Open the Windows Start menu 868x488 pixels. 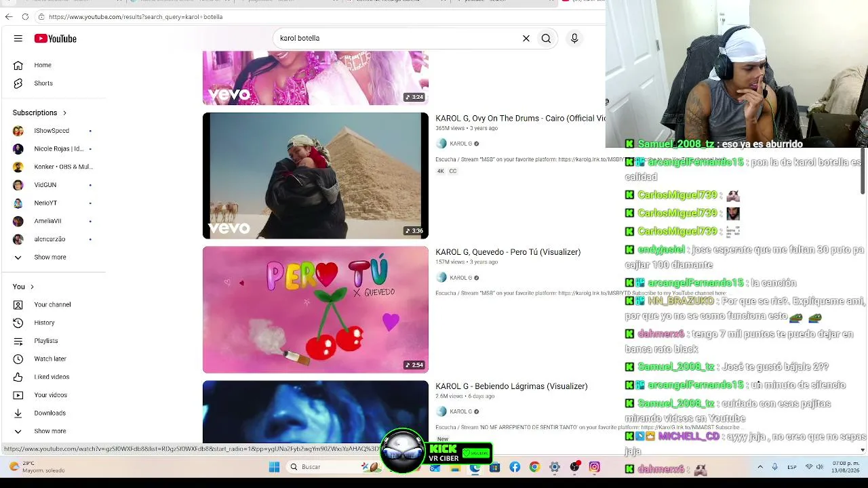click(274, 467)
